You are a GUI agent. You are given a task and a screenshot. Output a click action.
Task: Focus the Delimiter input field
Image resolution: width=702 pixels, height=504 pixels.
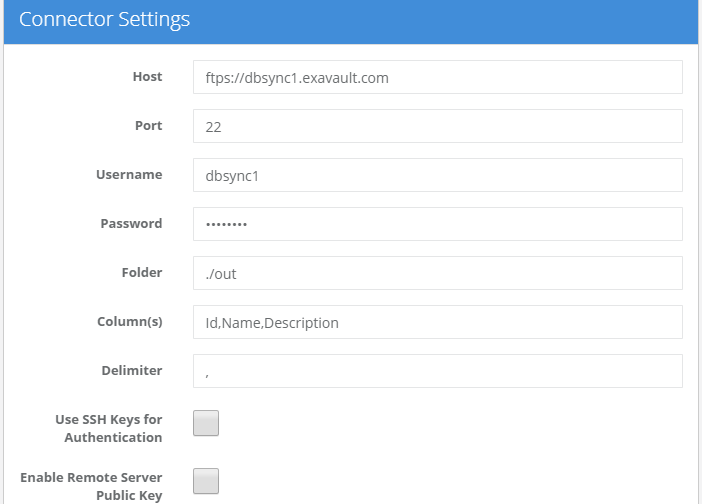tap(437, 371)
